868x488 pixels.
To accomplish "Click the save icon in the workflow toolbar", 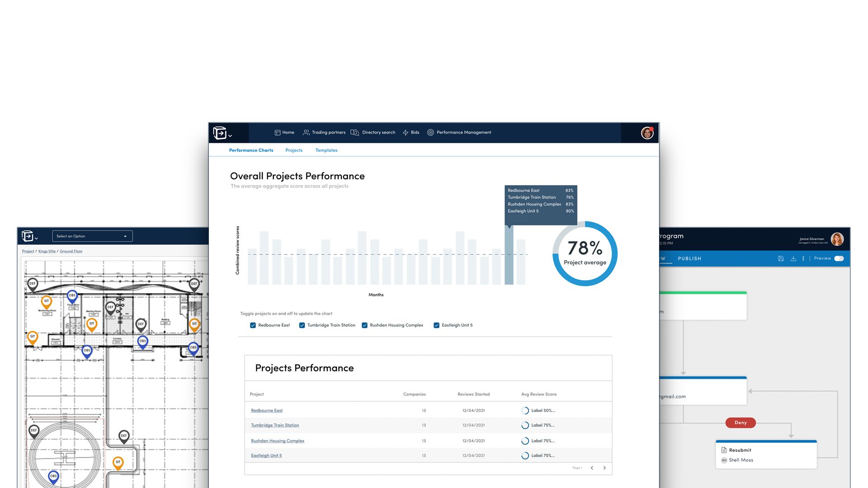I will [781, 259].
